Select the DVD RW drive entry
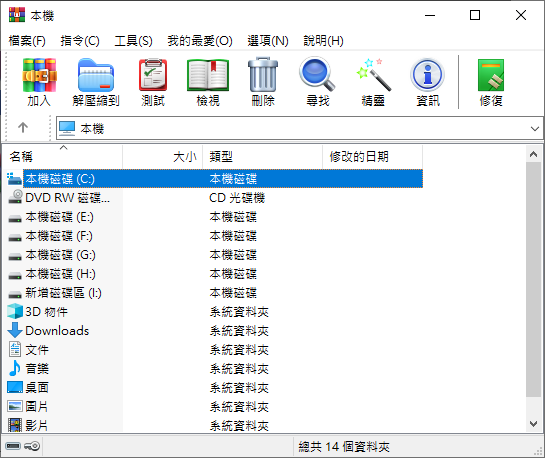Screen dimensions: 545x458 click(x=67, y=198)
